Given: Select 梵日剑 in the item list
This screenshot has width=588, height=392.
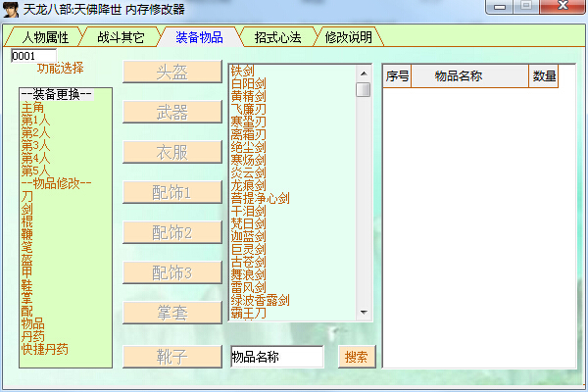Looking at the screenshot, I should tap(249, 224).
